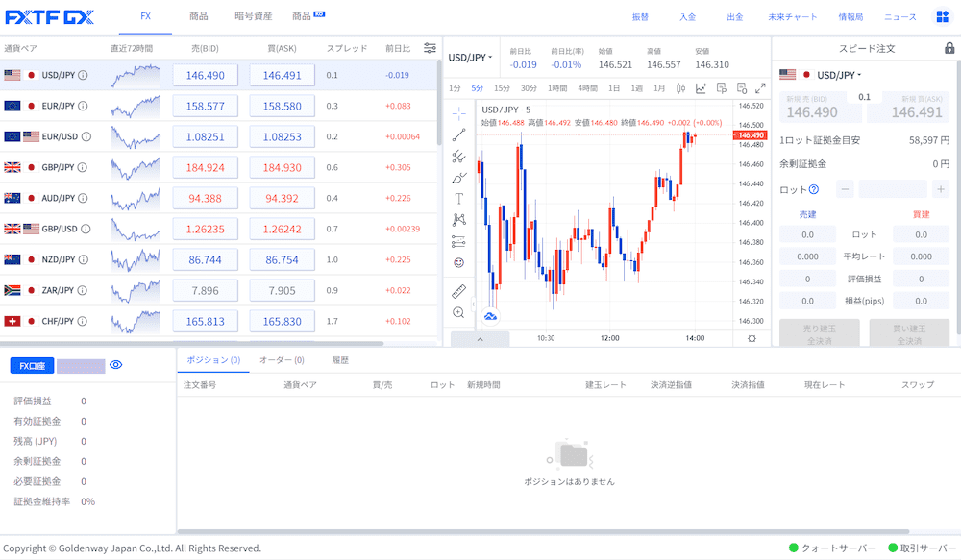The image size is (961, 560).
Task: Open the FX top tab
Action: pyautogui.click(x=145, y=16)
